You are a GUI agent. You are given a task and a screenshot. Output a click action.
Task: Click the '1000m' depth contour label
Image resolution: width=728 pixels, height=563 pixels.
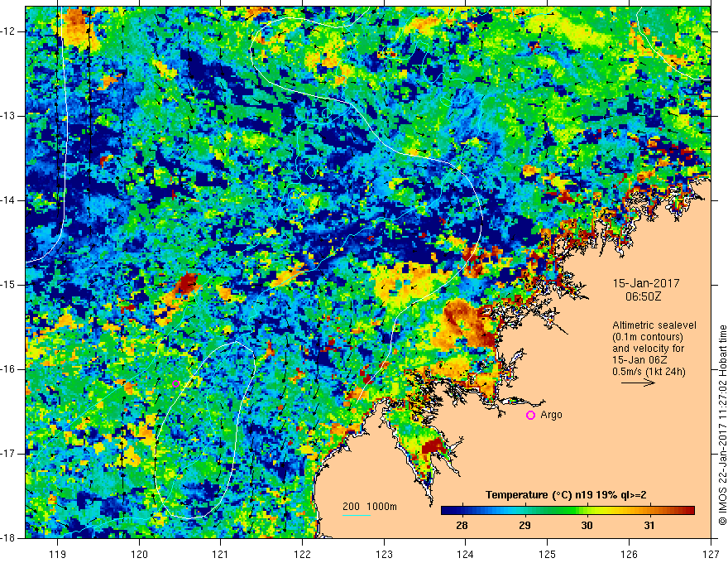pyautogui.click(x=381, y=507)
